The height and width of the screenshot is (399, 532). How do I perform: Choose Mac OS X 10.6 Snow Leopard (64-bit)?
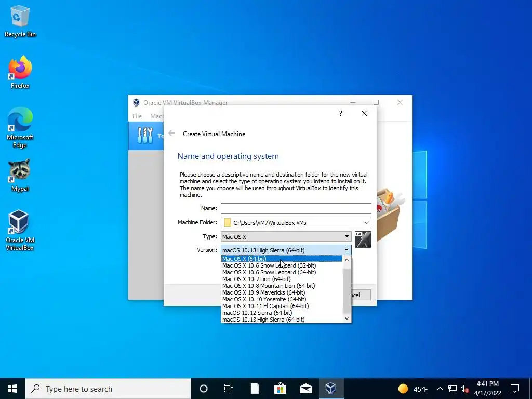pyautogui.click(x=282, y=272)
